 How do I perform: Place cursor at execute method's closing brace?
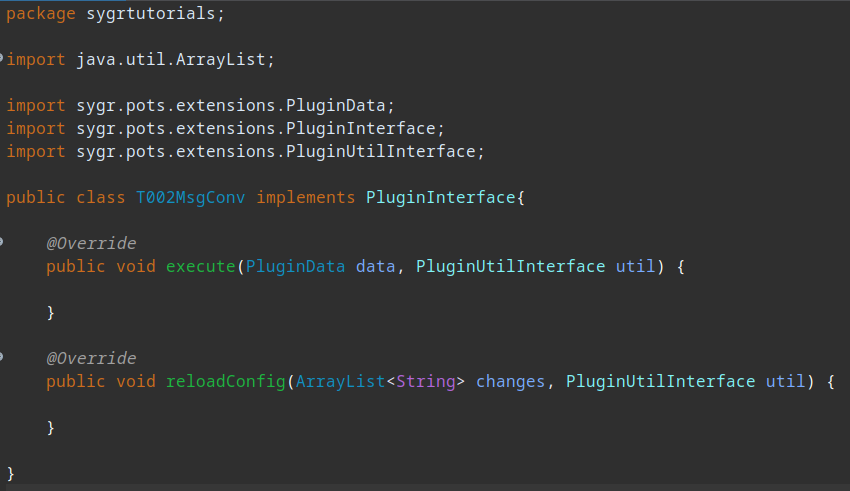[x=50, y=313]
